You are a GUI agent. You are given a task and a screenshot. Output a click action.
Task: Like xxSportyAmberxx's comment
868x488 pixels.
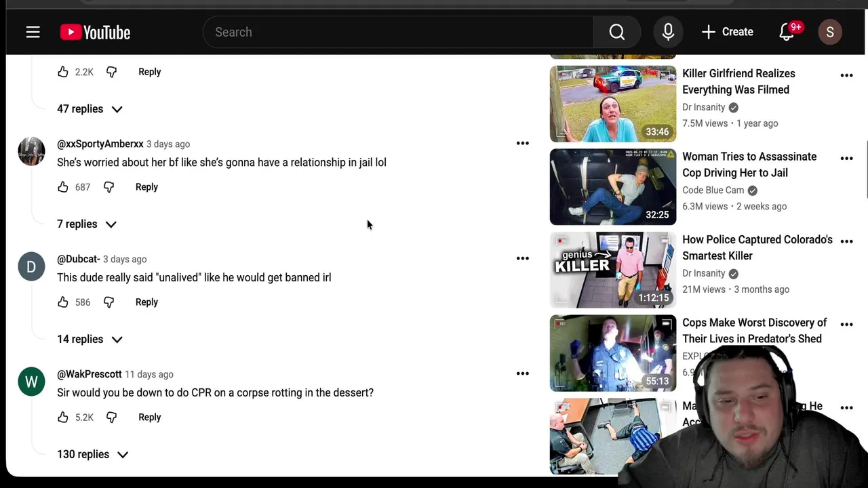(x=63, y=187)
